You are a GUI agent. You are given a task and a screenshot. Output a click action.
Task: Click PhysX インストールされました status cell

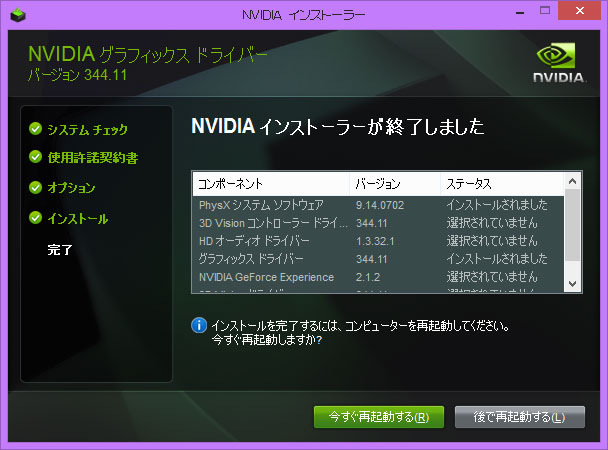point(497,205)
